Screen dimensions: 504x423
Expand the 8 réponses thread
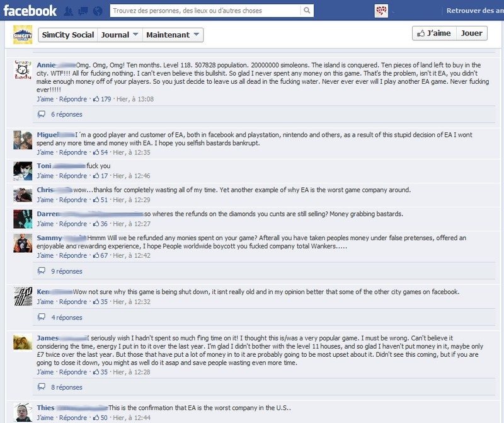coord(67,387)
